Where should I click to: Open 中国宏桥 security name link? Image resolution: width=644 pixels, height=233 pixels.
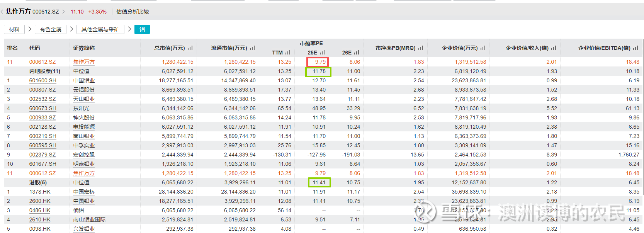pyautogui.click(x=84, y=192)
